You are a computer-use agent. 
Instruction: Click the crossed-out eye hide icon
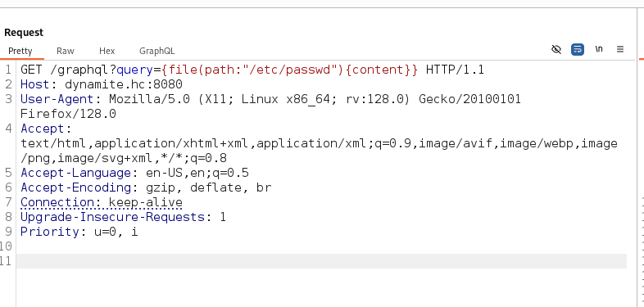point(556,50)
